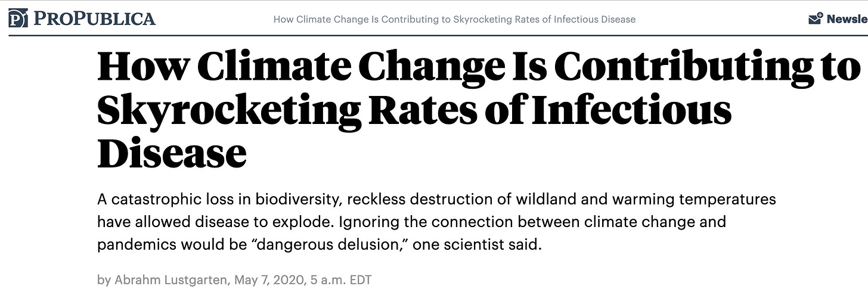Click the word "by" in the byline
The height and width of the screenshot is (301, 868).
pyautogui.click(x=104, y=280)
